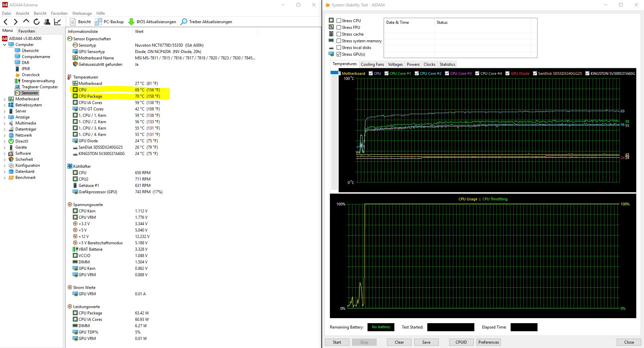Expand the Benchmark node arrow

4,178
